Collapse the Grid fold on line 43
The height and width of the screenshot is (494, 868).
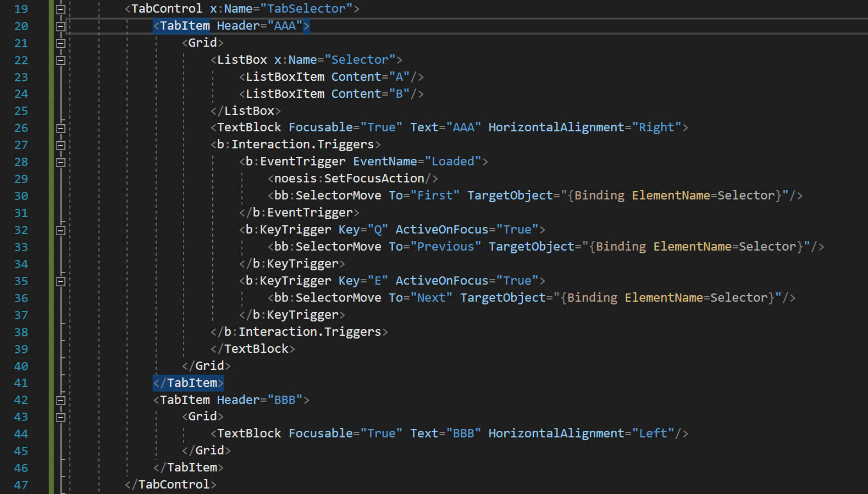(x=61, y=418)
